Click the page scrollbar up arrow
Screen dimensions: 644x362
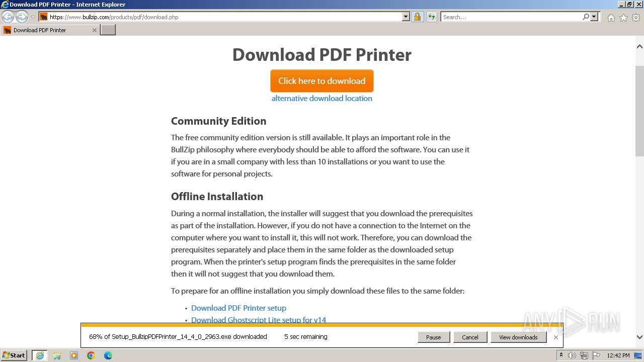click(x=639, y=47)
